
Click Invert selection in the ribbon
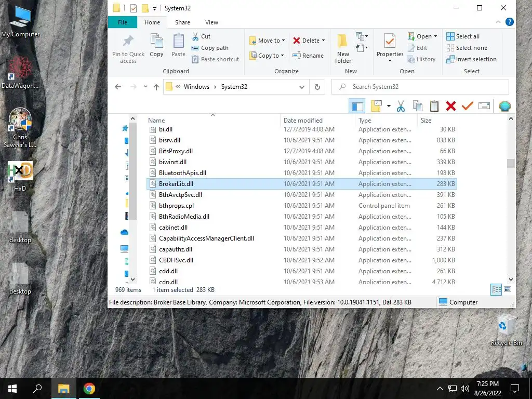[x=472, y=59]
